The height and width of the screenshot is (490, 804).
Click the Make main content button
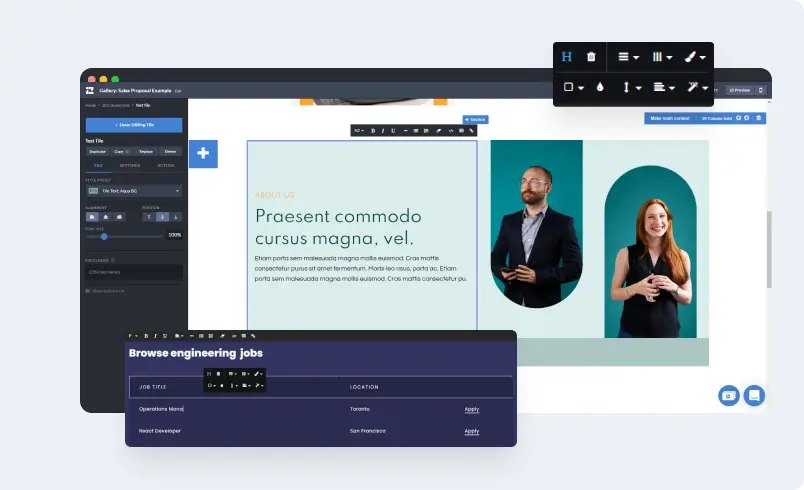coord(670,118)
